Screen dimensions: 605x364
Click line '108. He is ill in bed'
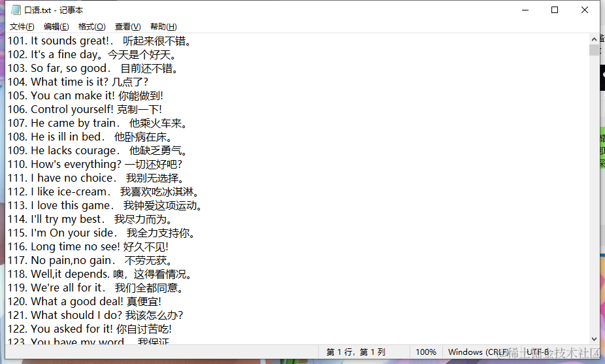pos(91,137)
